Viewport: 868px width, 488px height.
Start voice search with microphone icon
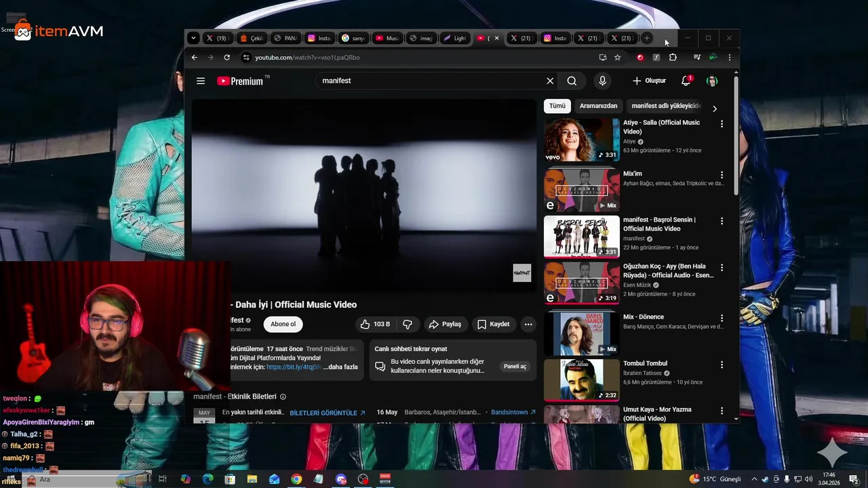602,81
